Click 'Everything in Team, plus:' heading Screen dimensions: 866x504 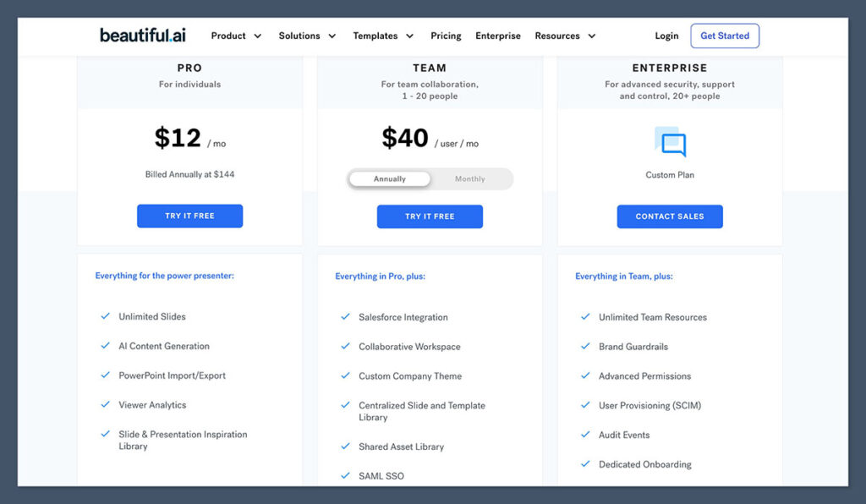[624, 276]
